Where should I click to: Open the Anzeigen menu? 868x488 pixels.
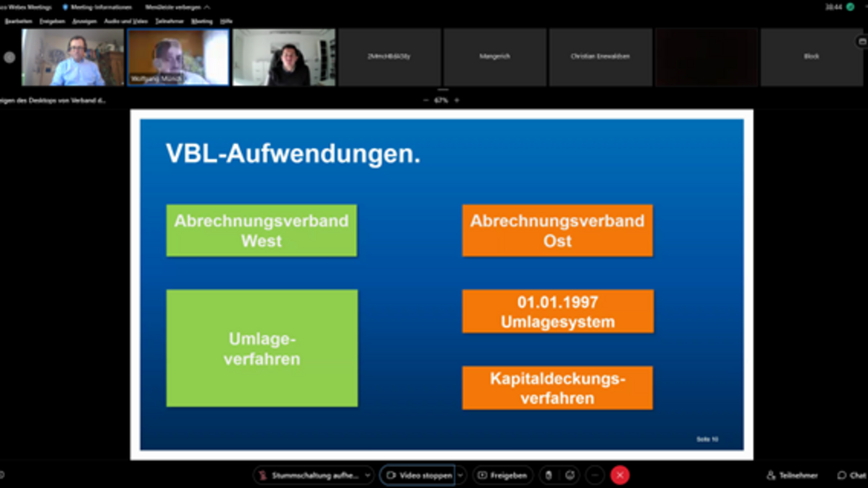[x=84, y=21]
